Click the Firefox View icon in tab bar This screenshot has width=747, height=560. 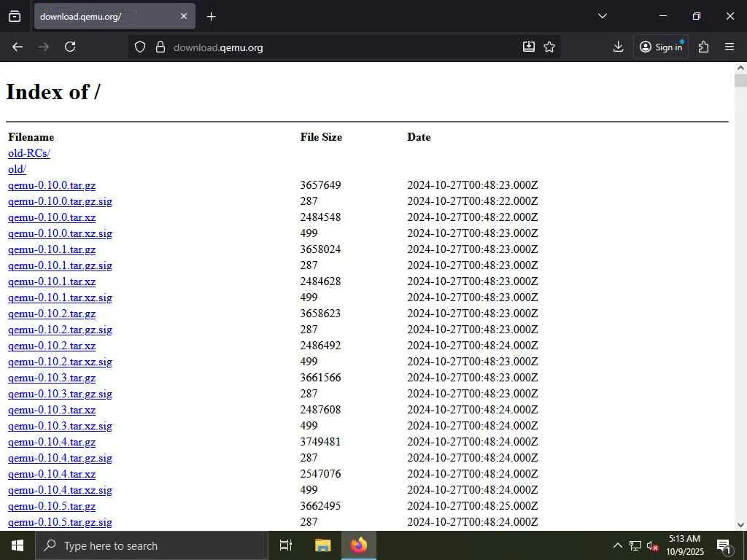click(x=15, y=17)
